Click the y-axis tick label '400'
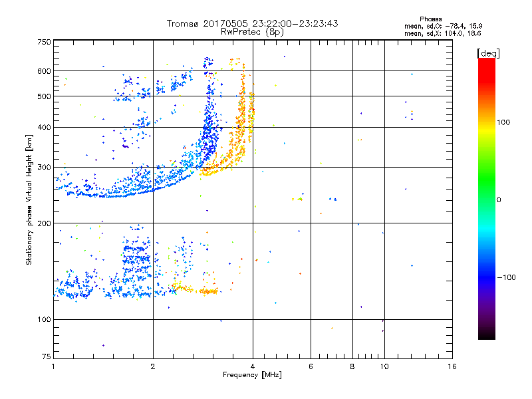The height and width of the screenshot is (399, 532). click(x=44, y=127)
